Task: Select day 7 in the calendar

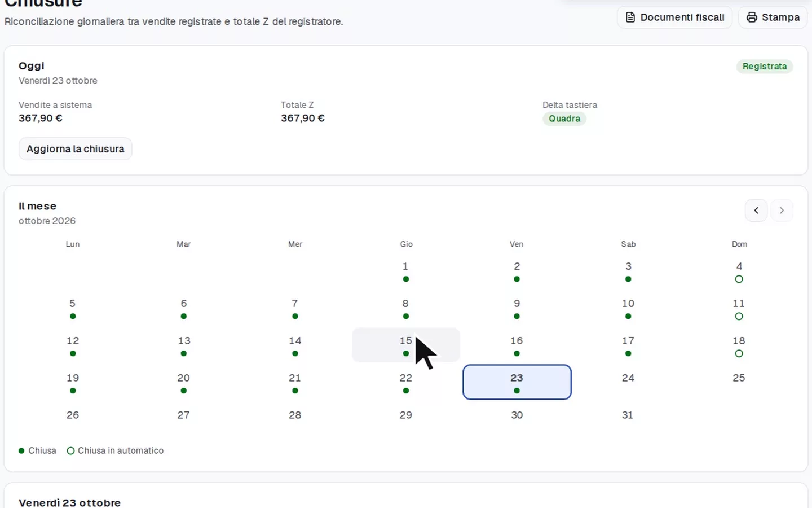Action: 295,308
